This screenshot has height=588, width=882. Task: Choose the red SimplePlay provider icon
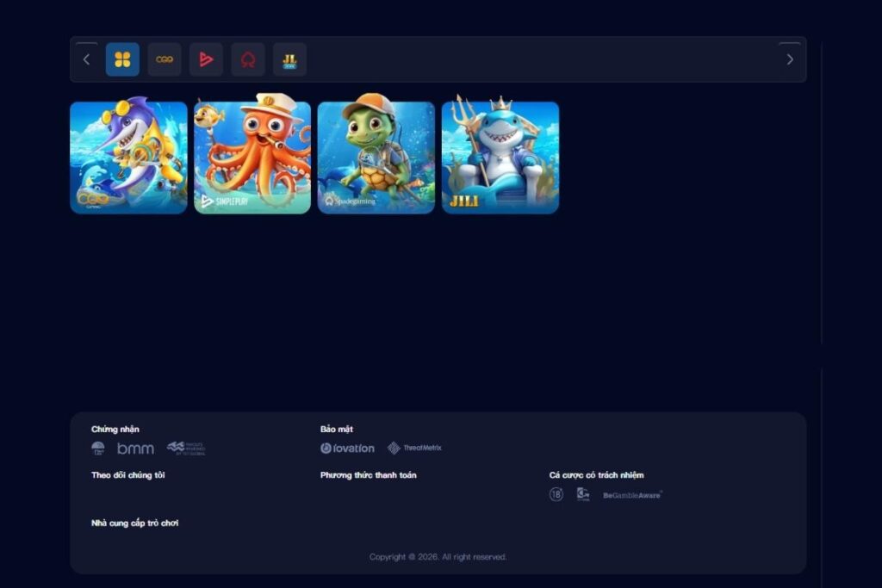[206, 59]
